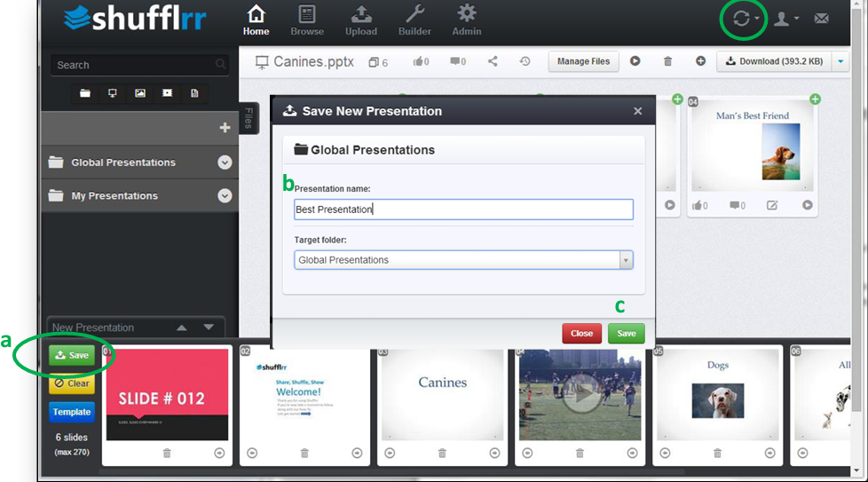Move the Dogs slide right in tray
Image resolution: width=868 pixels, height=482 pixels.
point(770,454)
